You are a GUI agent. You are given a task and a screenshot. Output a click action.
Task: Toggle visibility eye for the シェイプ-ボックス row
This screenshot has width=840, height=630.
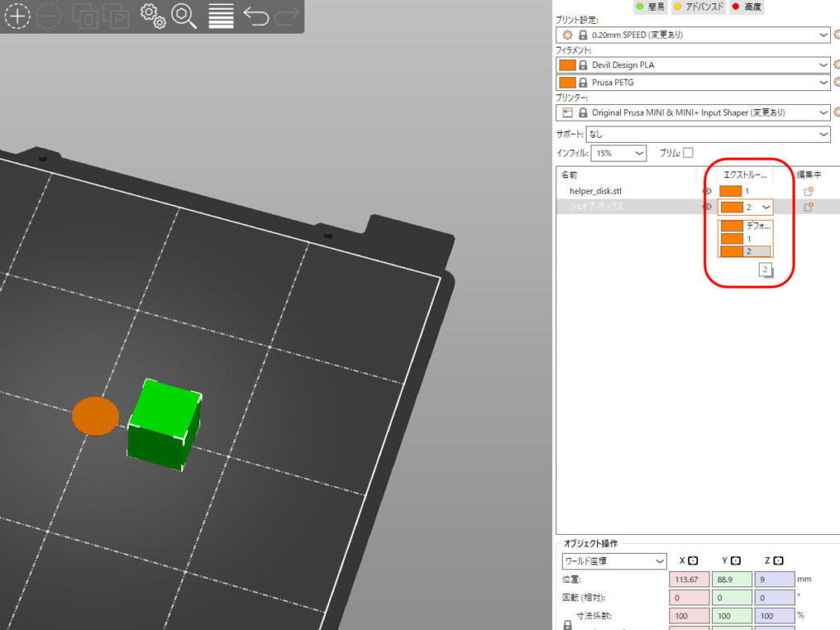[x=706, y=207]
